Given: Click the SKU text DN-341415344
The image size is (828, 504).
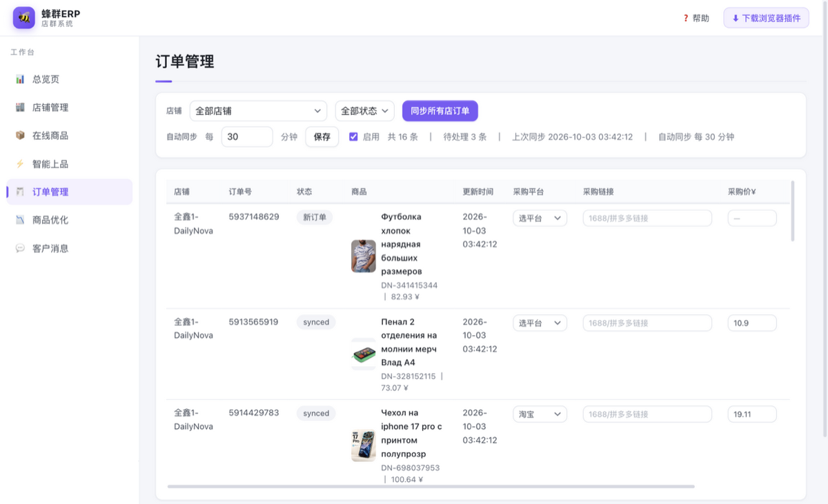Looking at the screenshot, I should 409,285.
